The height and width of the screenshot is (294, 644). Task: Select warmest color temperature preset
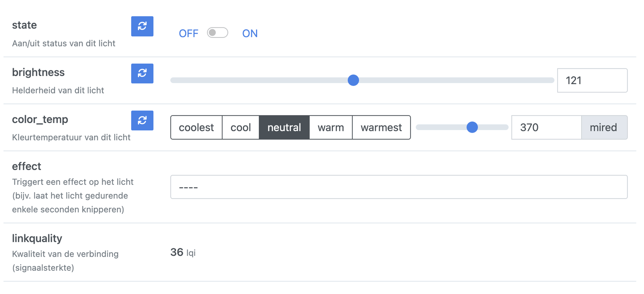tap(381, 128)
